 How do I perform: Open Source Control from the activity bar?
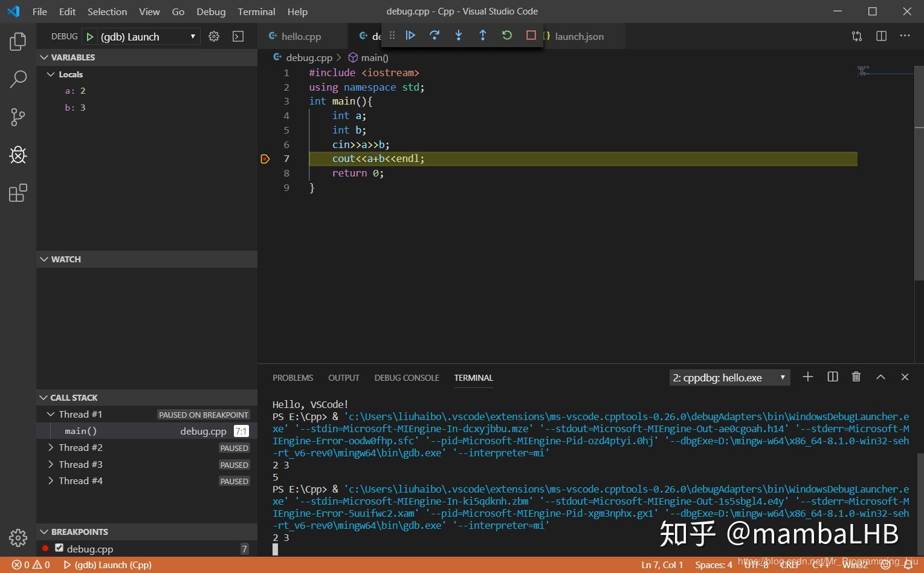coord(18,117)
